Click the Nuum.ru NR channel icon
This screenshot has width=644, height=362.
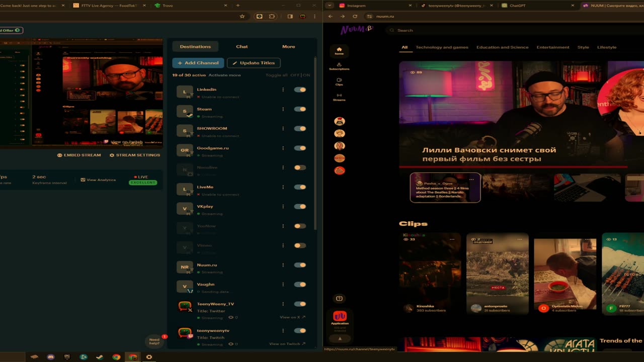(x=185, y=267)
